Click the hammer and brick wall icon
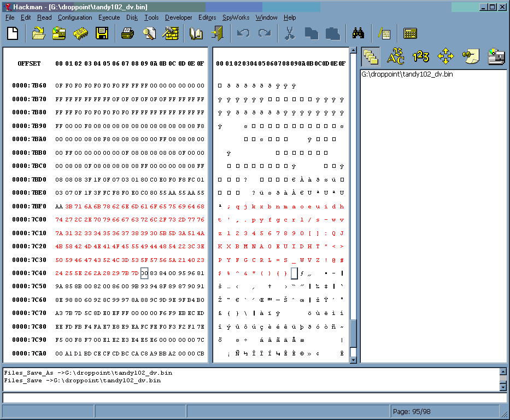This screenshot has width=510, height=420. 171,33
